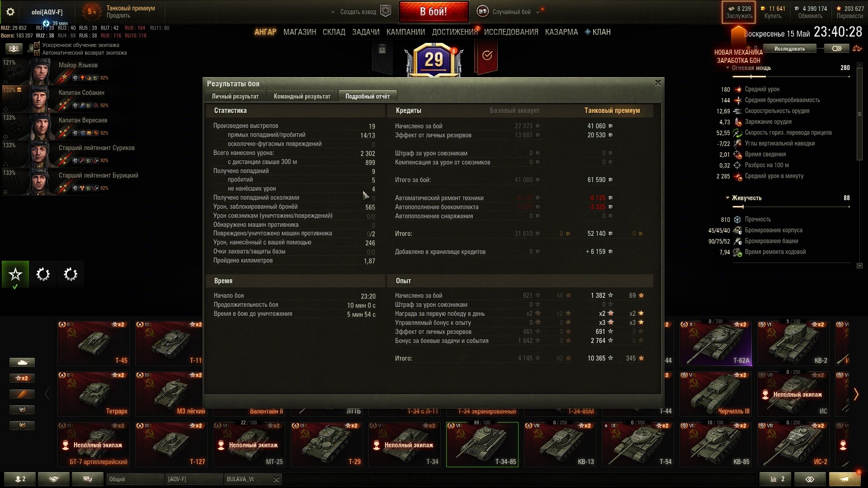
Task: Click the В бой! battle button
Action: point(434,12)
